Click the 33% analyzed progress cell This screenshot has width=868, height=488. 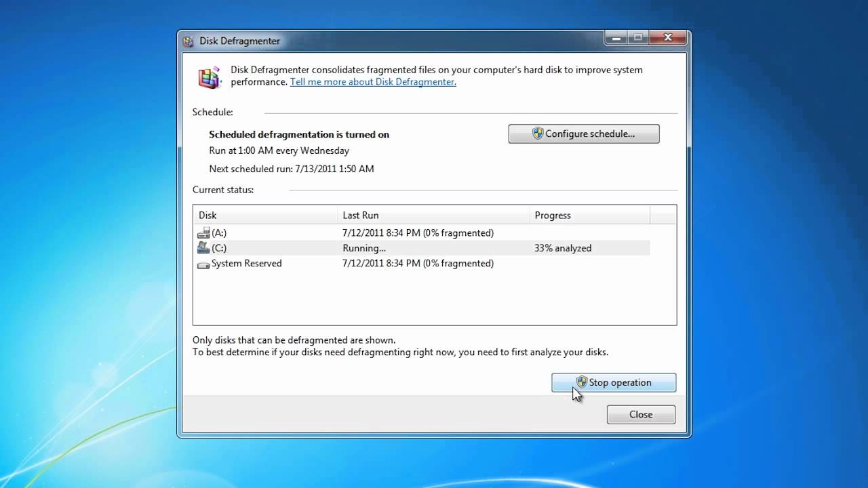[563, 248]
